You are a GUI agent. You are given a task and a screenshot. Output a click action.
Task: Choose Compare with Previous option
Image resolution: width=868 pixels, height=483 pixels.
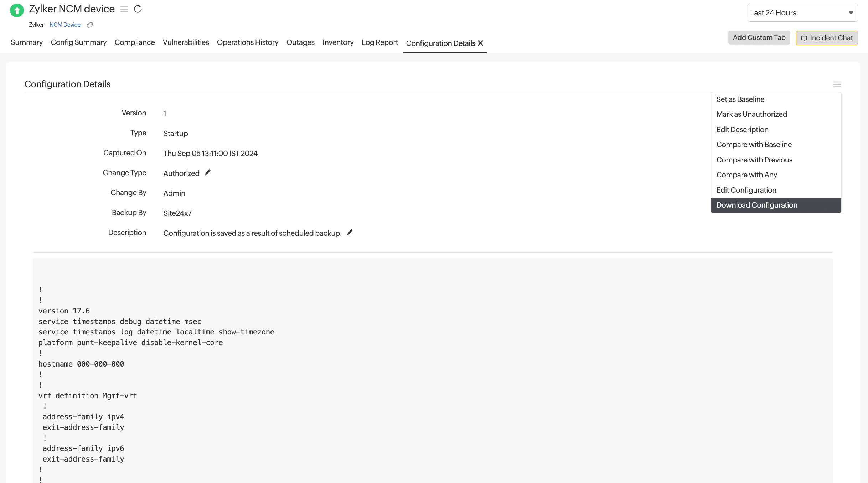click(754, 160)
